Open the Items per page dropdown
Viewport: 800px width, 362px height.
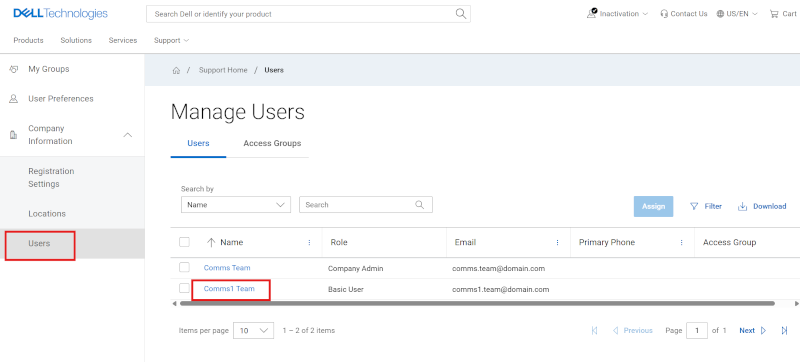[x=254, y=330]
